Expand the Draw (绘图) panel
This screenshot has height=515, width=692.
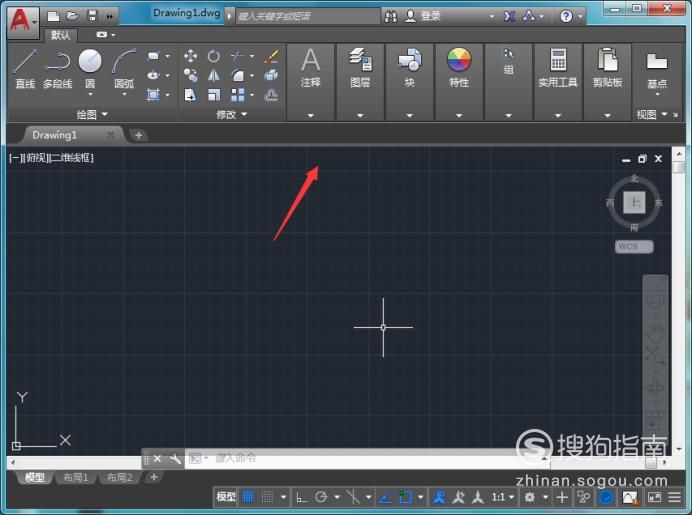click(92, 114)
